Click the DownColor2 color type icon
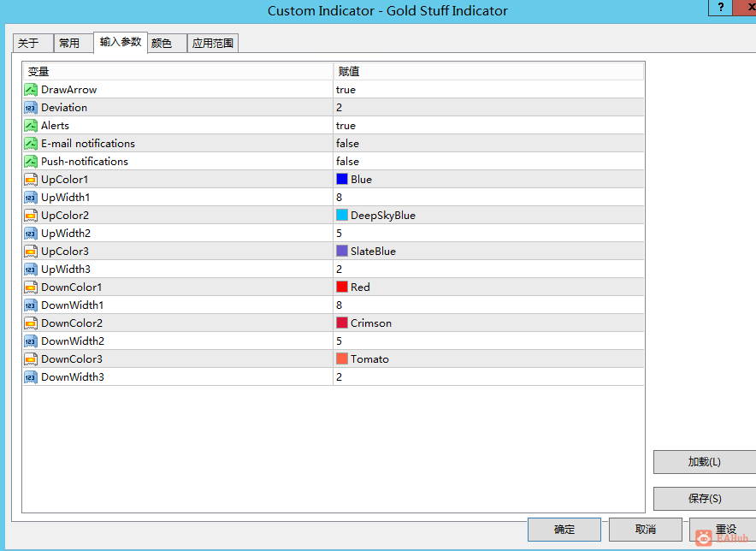756x551 pixels. point(31,323)
